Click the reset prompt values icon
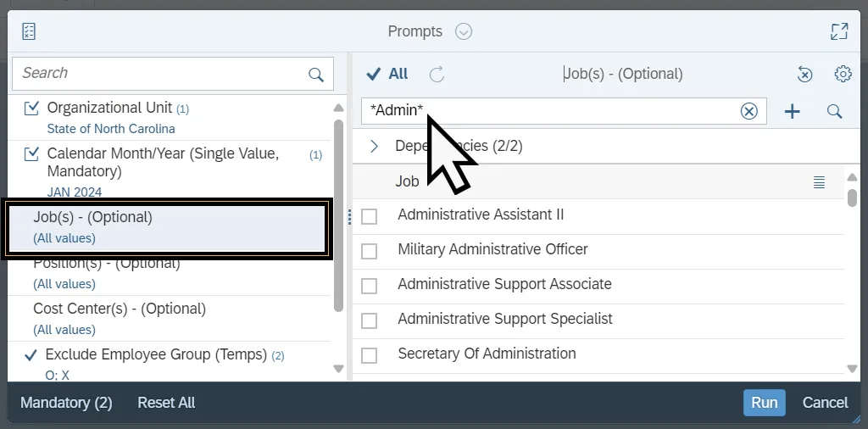868x429 pixels. 804,75
